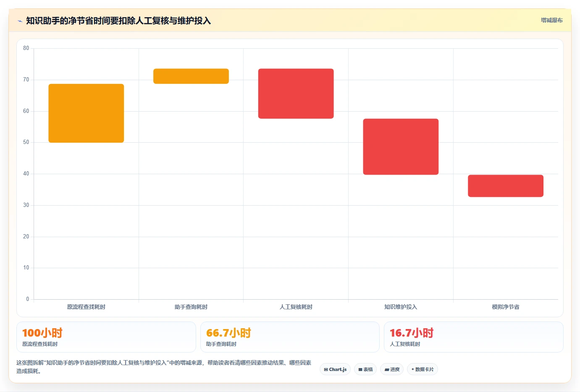Click the 66.7小时 data card

pyautogui.click(x=290, y=337)
